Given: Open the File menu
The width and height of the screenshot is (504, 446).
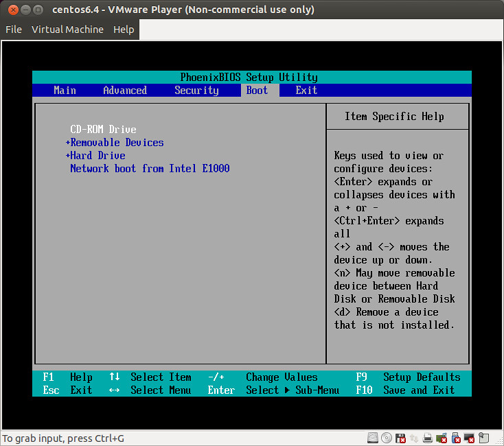Looking at the screenshot, I should 14,30.
